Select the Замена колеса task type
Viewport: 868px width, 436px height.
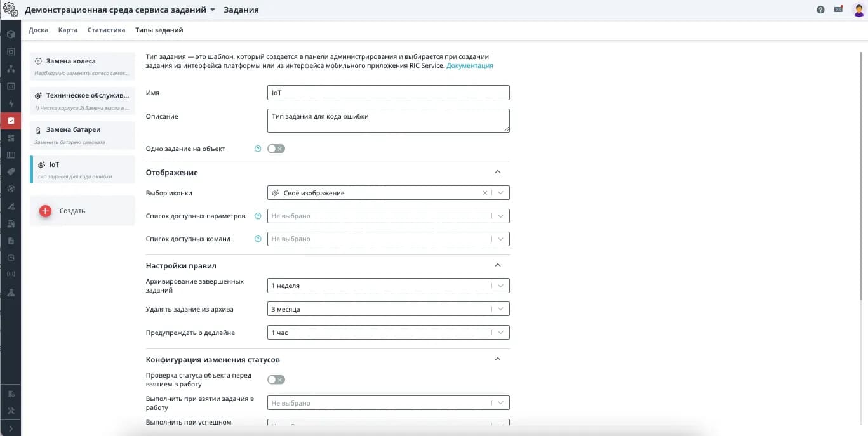tap(83, 65)
